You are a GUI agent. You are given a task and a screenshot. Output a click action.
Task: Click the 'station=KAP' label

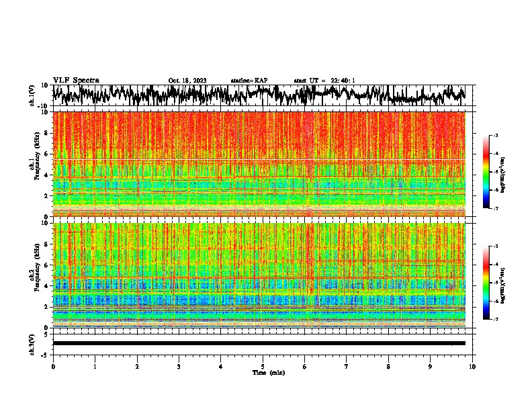pos(249,81)
